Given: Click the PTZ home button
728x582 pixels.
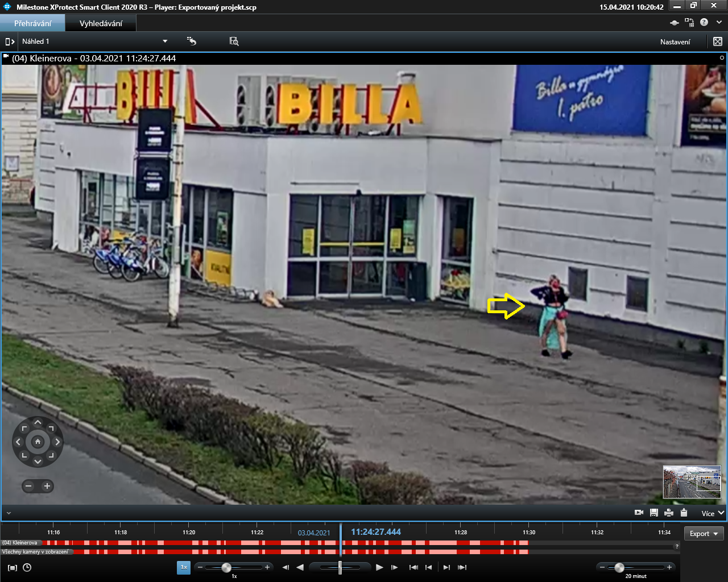Looking at the screenshot, I should tap(38, 442).
